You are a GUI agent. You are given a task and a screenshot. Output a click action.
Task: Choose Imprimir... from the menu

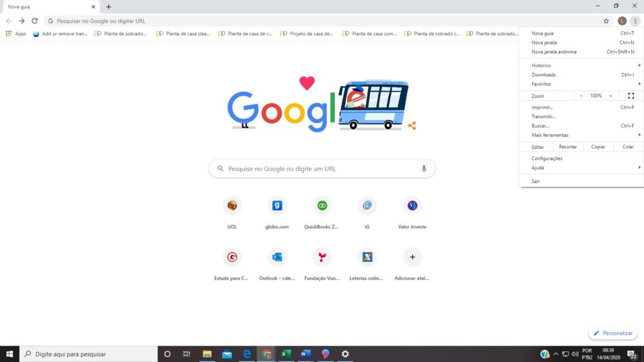(x=581, y=107)
